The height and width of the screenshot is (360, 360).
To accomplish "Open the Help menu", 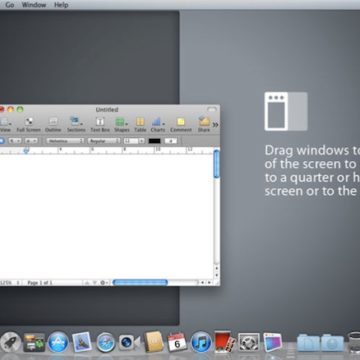I will [x=61, y=5].
